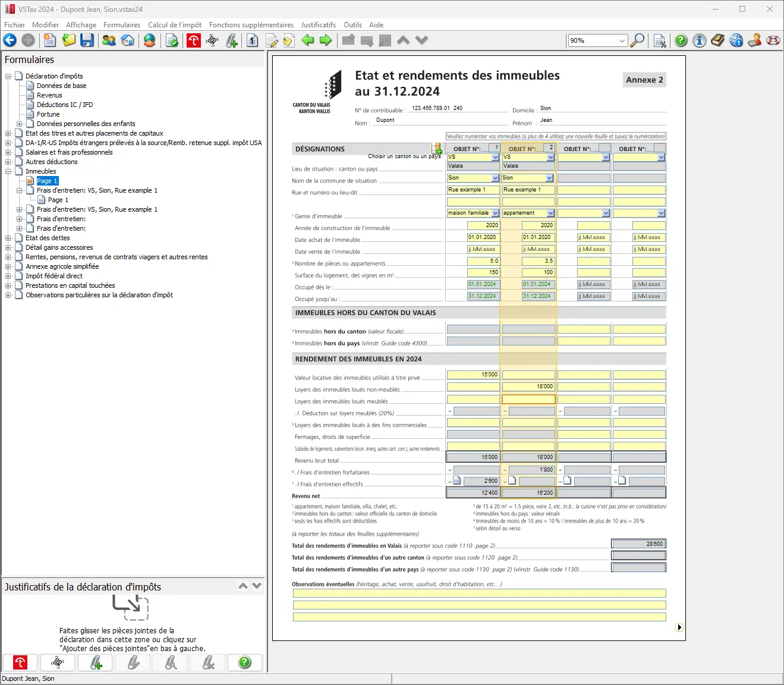This screenshot has width=784, height=685.
Task: Click the percent document tax calculation icon
Action: 660,40
